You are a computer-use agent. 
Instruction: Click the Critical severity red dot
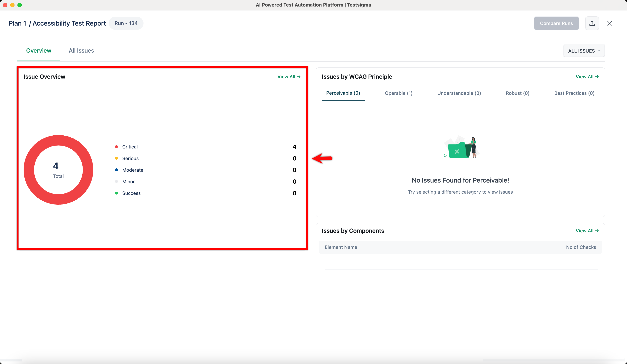(116, 147)
